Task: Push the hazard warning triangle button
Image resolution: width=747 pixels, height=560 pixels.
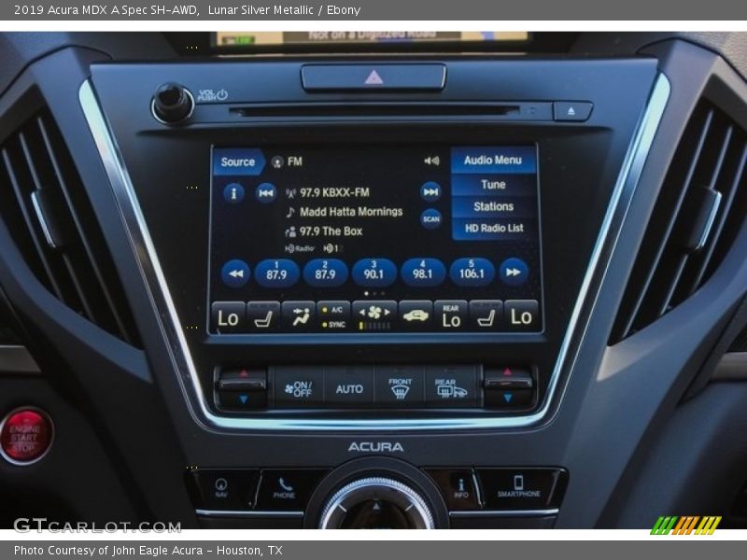Action: (373, 77)
